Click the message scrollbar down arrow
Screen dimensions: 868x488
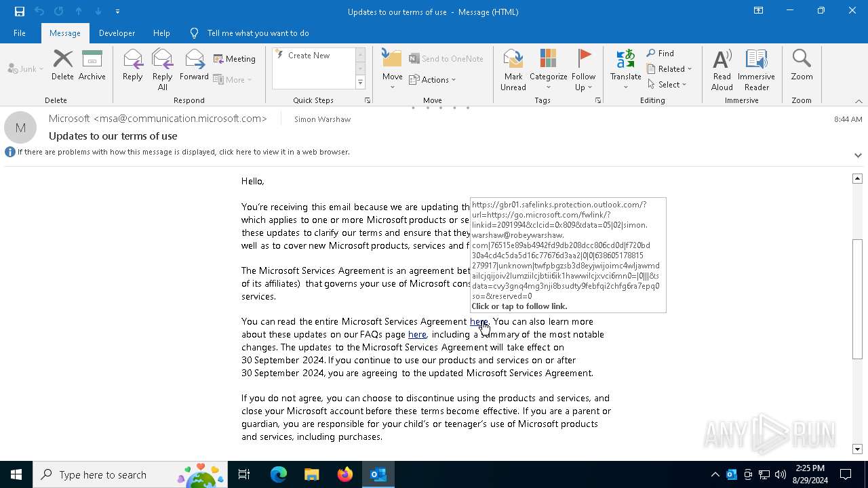point(857,449)
